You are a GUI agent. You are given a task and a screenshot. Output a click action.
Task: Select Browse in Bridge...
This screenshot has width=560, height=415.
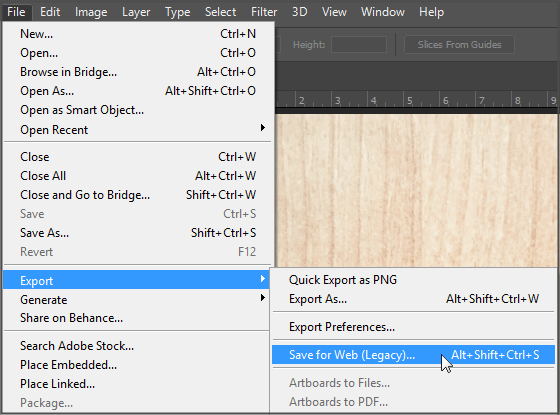click(x=138, y=72)
